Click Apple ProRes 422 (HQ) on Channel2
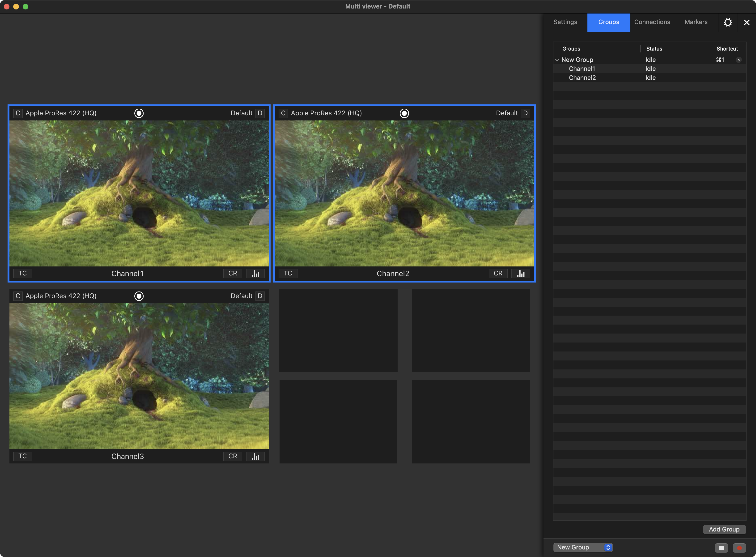Image resolution: width=756 pixels, height=557 pixels. tap(326, 113)
